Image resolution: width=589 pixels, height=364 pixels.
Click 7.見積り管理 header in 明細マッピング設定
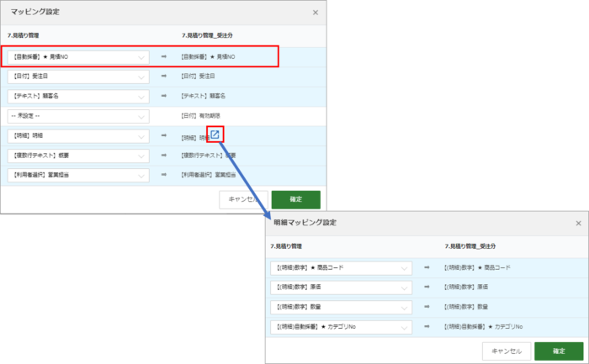click(x=286, y=246)
